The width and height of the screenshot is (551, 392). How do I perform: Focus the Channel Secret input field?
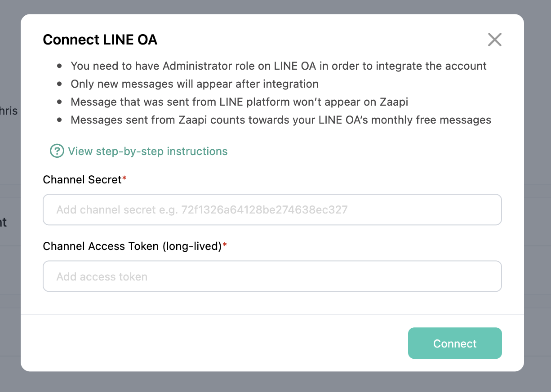coord(272,209)
